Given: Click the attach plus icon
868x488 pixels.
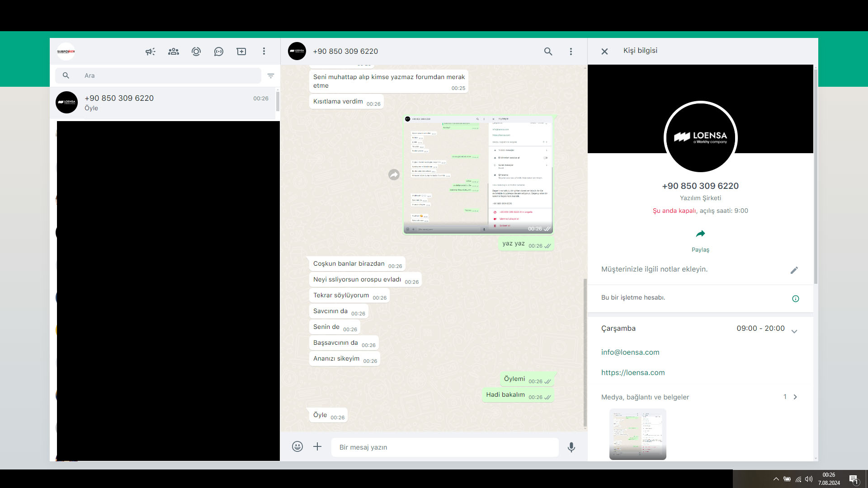Looking at the screenshot, I should [x=317, y=447].
